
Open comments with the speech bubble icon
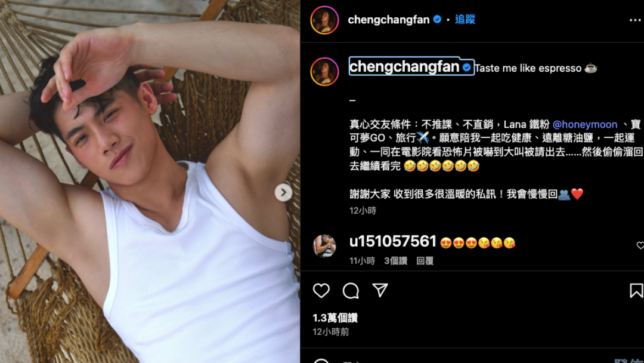click(x=351, y=291)
